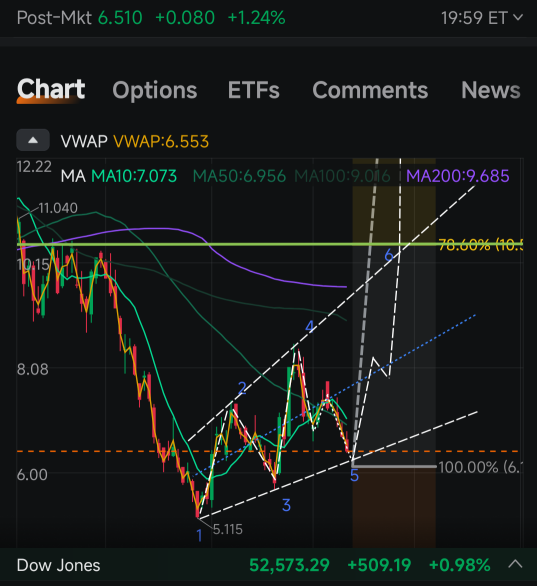Expand the Dow Jones index bar chevron

(515, 564)
